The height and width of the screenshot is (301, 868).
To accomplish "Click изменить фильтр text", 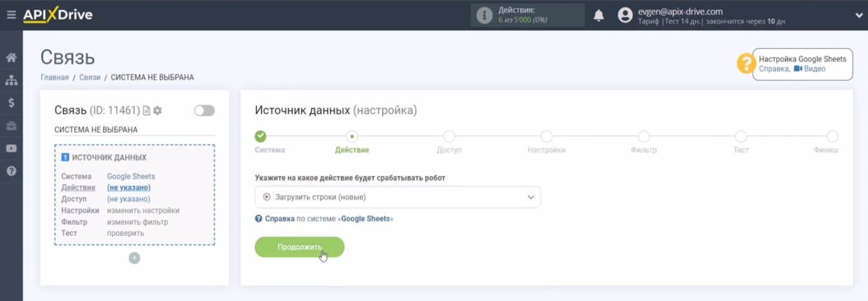I will [137, 222].
